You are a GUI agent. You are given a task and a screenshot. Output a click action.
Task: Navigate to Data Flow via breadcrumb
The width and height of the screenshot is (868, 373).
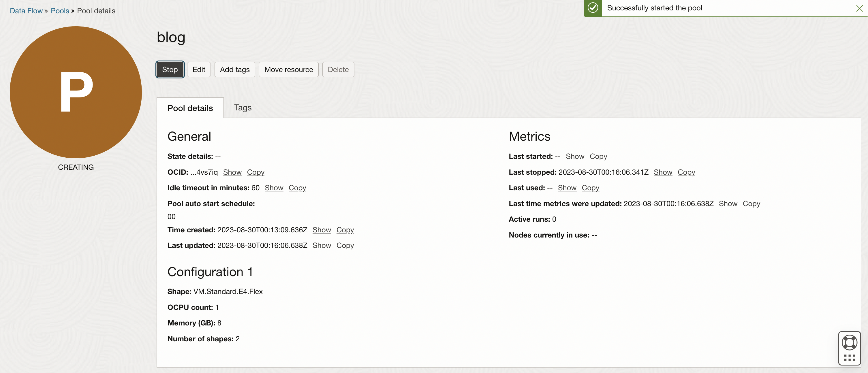[26, 10]
